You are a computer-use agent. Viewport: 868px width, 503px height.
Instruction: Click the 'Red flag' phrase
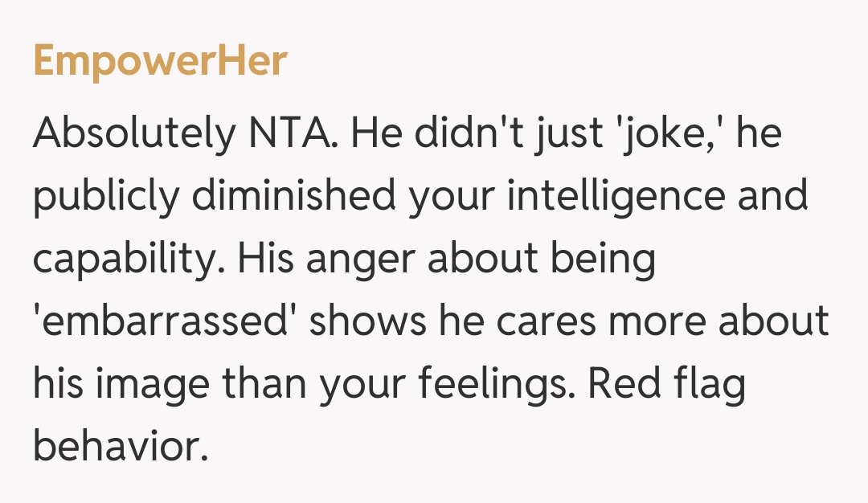[668, 385]
